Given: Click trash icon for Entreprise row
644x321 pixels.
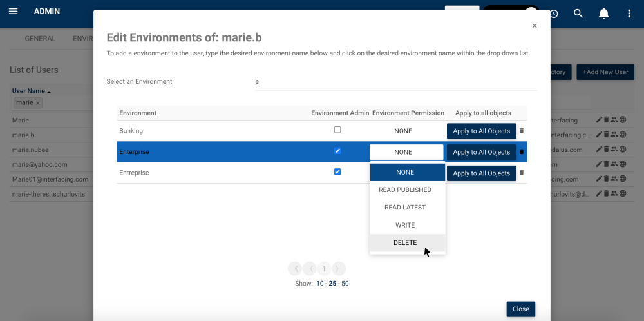Looking at the screenshot, I should 522,173.
